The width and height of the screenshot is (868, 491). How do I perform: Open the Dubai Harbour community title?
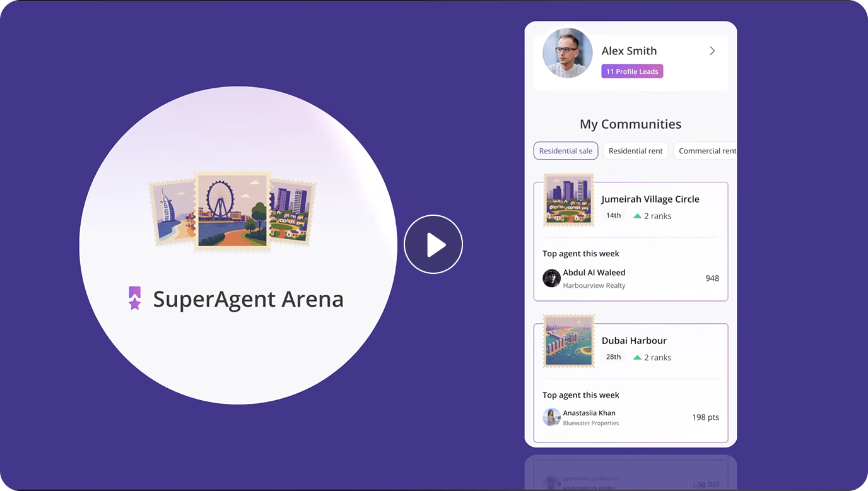point(634,340)
